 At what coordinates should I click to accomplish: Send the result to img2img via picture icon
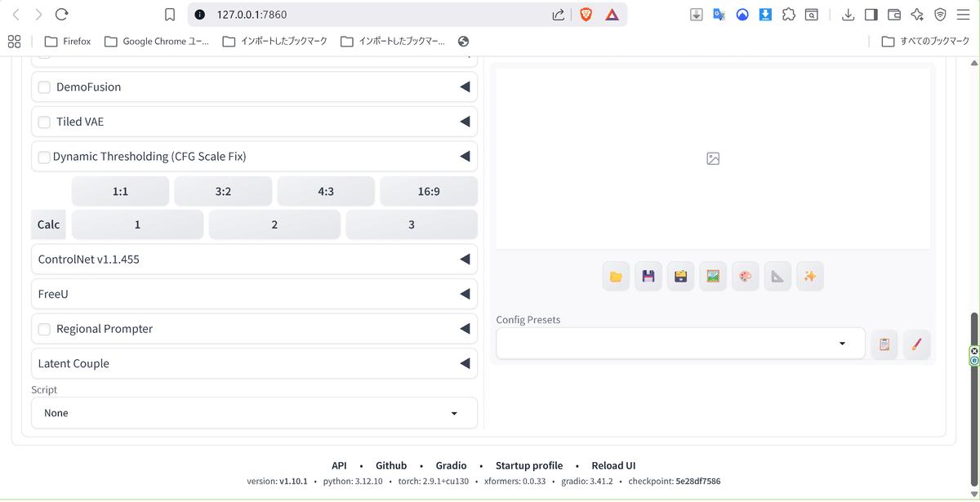[x=713, y=276]
